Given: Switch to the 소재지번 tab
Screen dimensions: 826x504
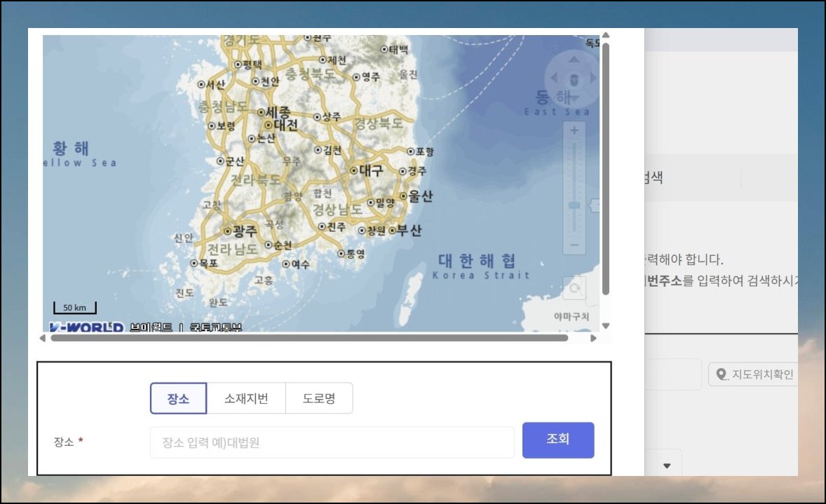Looking at the screenshot, I should tap(246, 398).
